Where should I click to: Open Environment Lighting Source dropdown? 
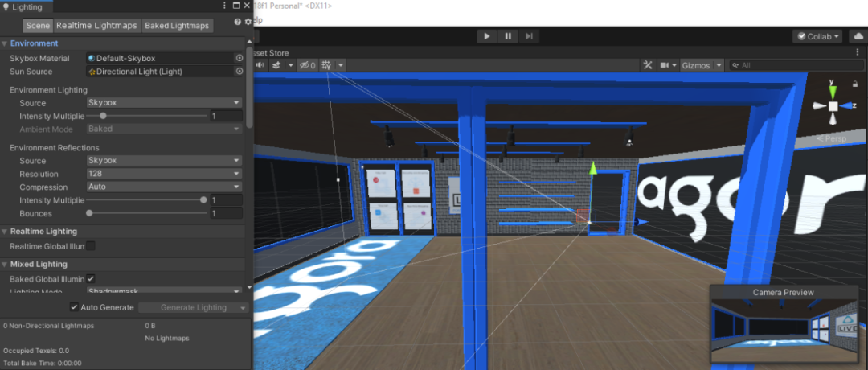coord(165,102)
